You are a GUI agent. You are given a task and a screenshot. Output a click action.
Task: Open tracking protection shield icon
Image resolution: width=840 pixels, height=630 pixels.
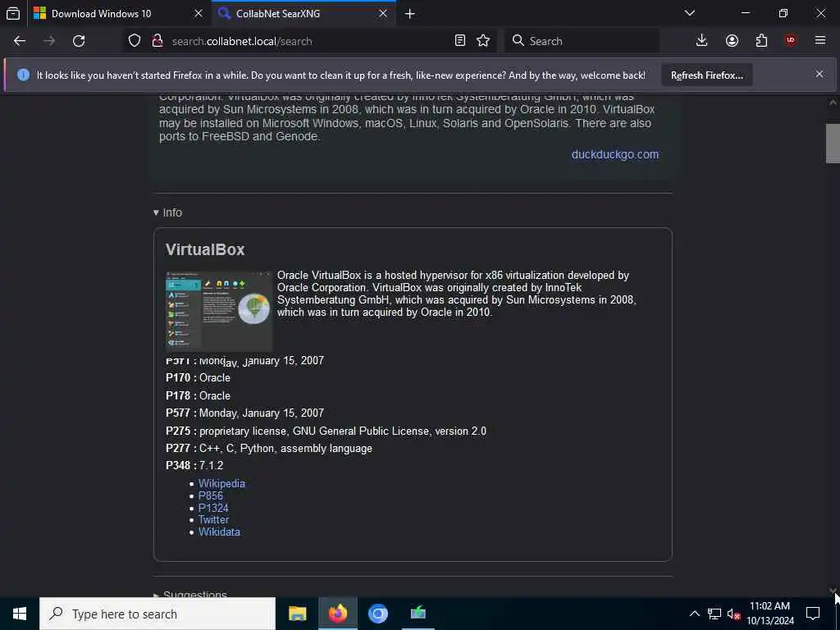point(135,41)
